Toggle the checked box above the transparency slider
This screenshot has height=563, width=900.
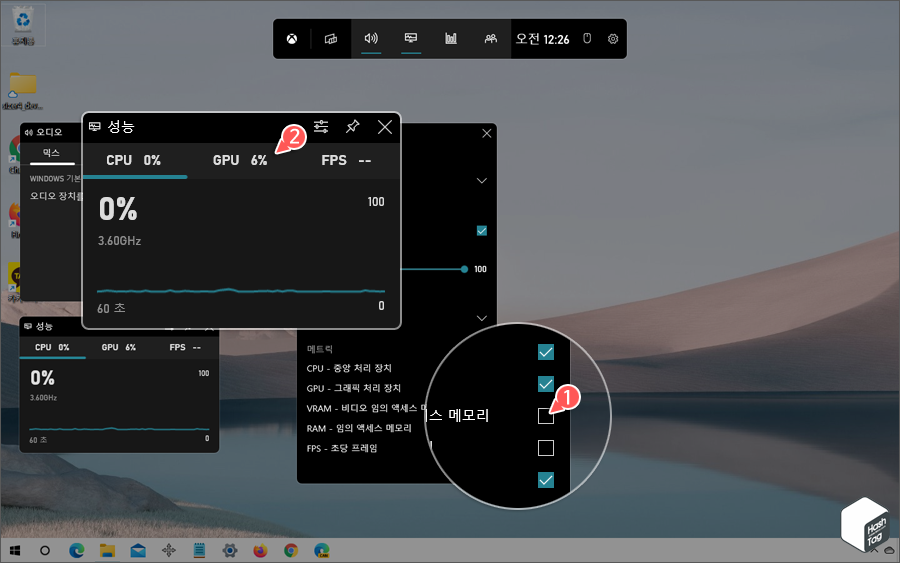click(x=482, y=231)
